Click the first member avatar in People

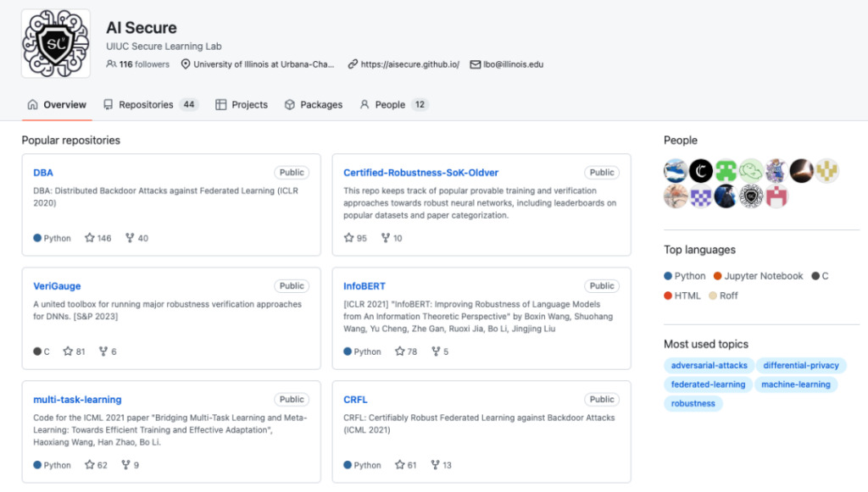676,171
